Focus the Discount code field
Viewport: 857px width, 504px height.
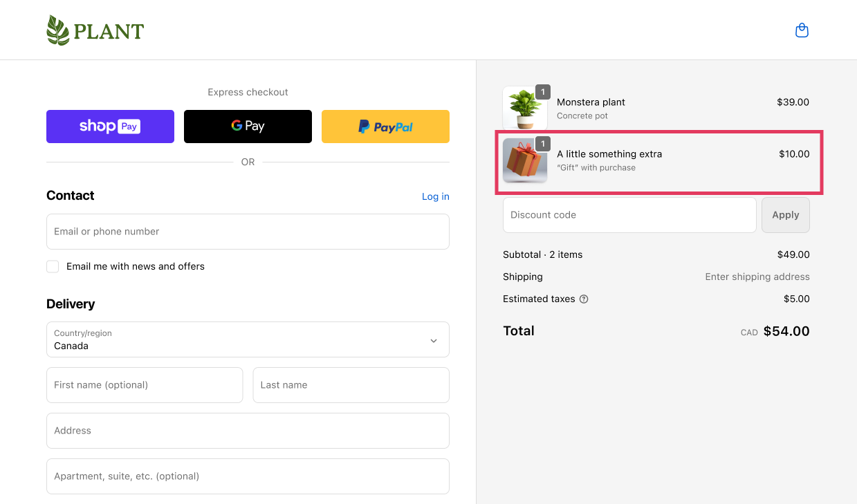(x=629, y=215)
